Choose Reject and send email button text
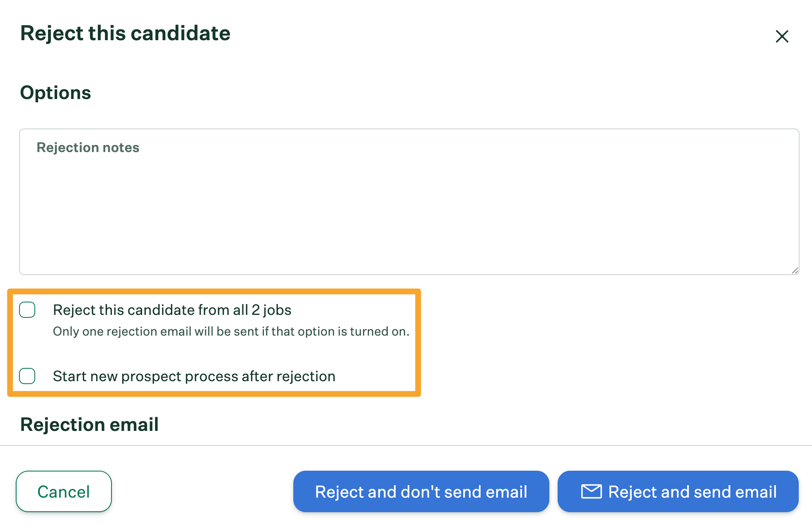This screenshot has height=532, width=812. coord(692,492)
